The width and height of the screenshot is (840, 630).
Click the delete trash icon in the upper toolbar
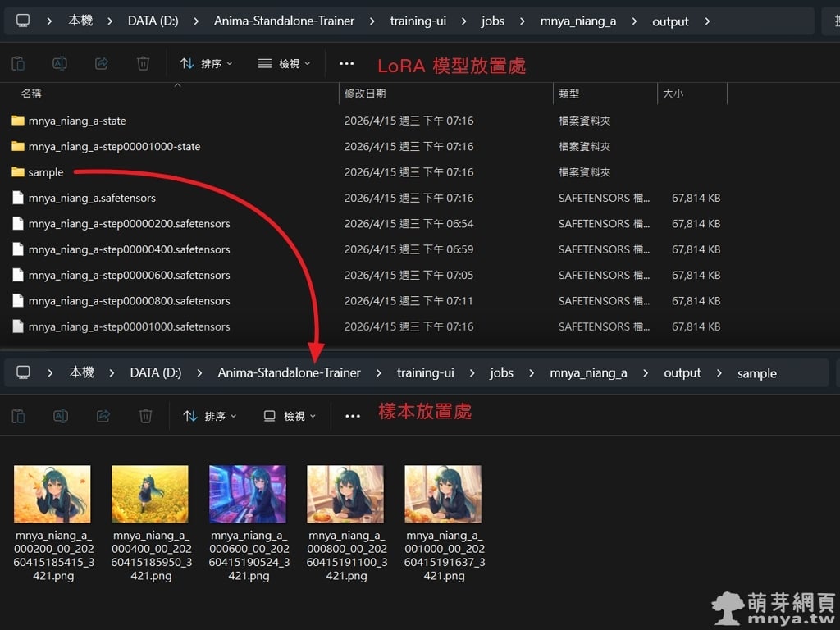click(x=143, y=63)
